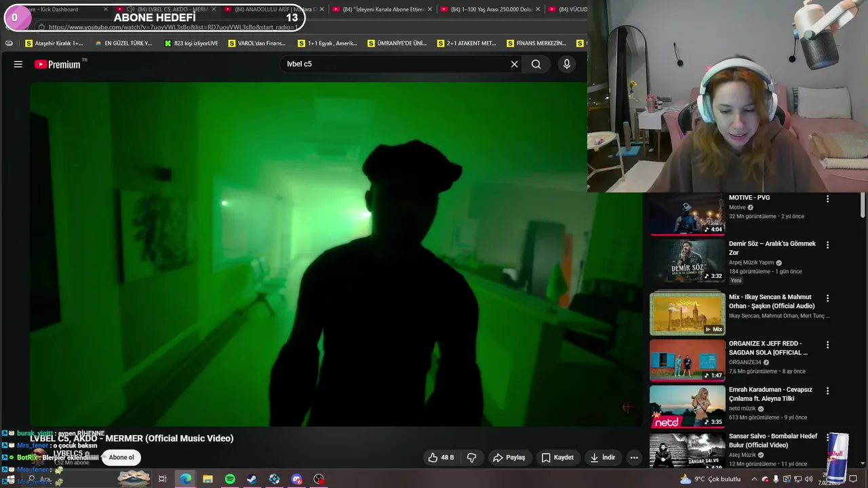Open network icon in system tray
Viewport: 868px width, 488px height.
797,479
